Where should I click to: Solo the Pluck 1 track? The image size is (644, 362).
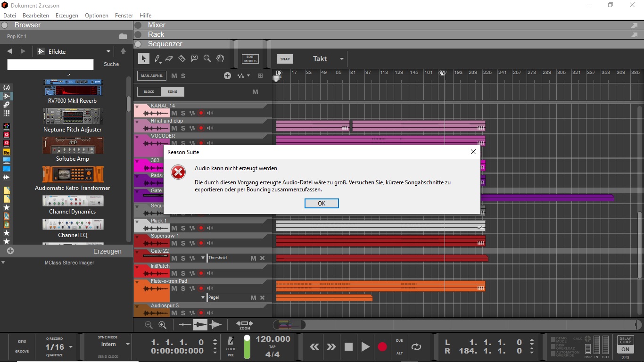click(183, 228)
